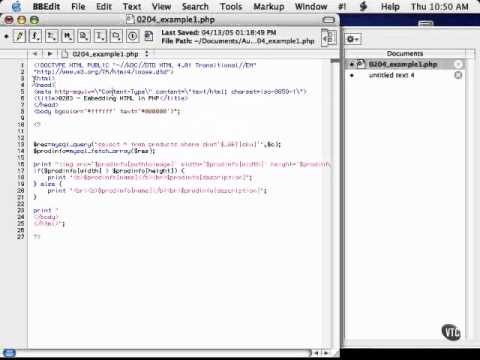This screenshot has width=480, height=360.
Task: Open the Search menu
Action: coord(195,7)
